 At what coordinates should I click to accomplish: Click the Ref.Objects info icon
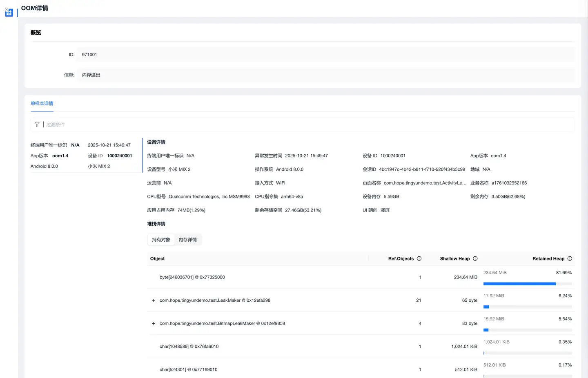point(419,258)
